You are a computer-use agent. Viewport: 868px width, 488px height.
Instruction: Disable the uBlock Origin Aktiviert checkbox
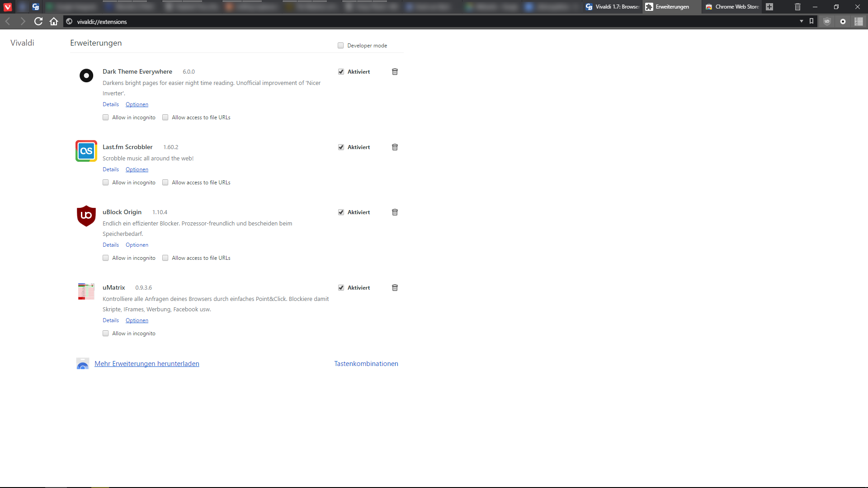(x=341, y=212)
